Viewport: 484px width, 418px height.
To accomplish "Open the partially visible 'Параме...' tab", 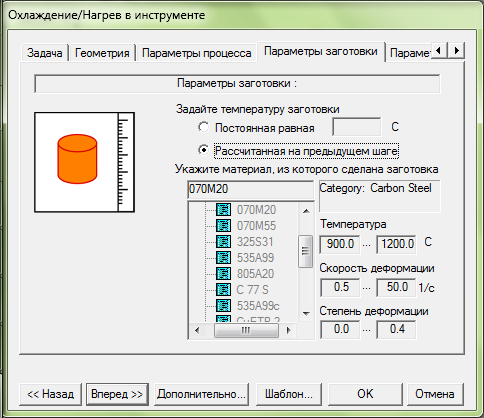I will pyautogui.click(x=409, y=53).
